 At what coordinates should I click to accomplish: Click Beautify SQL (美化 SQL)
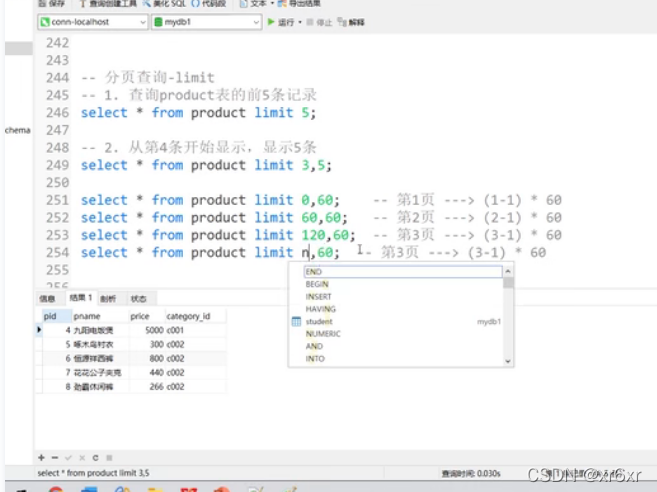click(164, 3)
